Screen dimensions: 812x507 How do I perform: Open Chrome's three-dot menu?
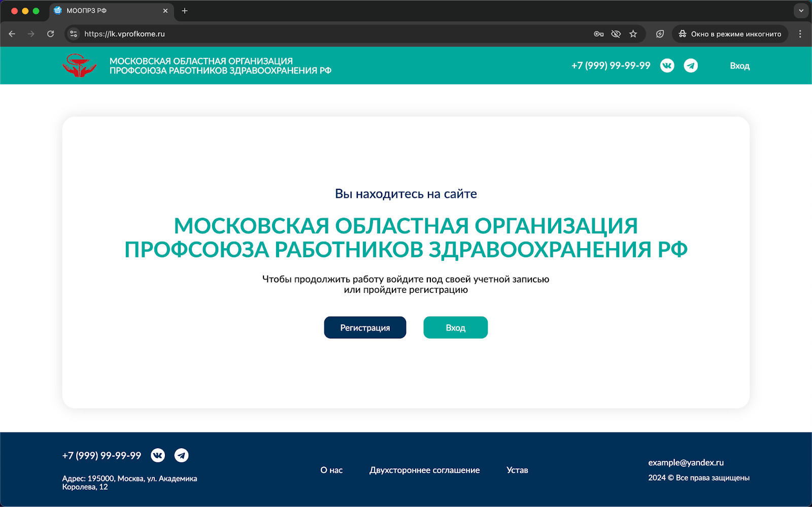pos(800,33)
